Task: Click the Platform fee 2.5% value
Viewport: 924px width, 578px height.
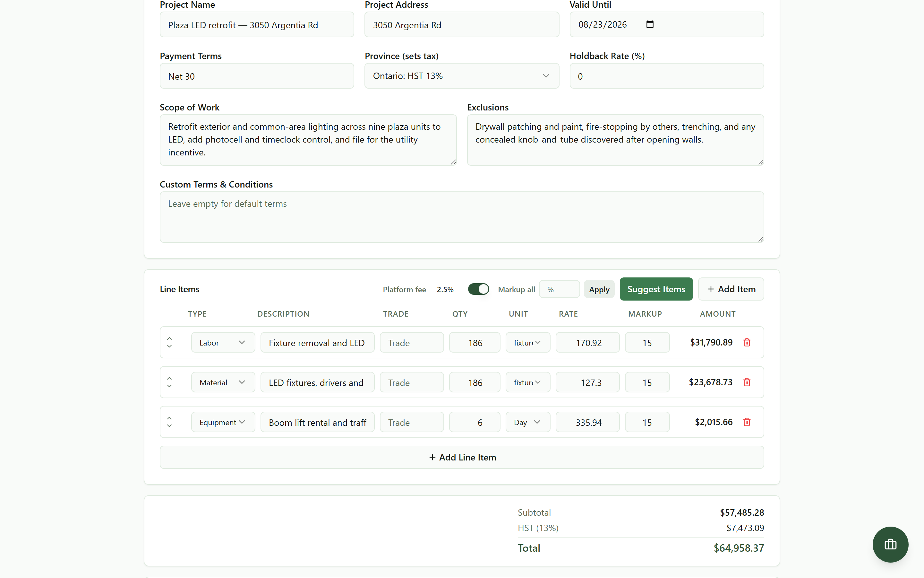Action: point(445,289)
